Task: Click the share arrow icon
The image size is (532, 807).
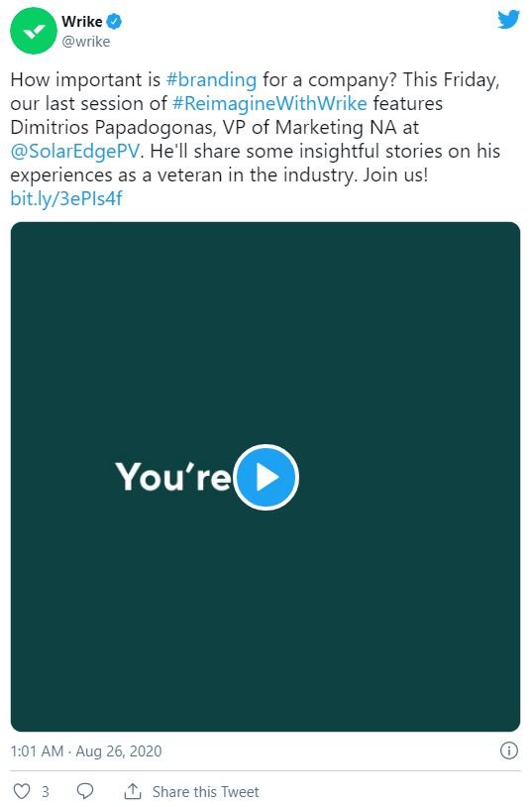Action: [133, 791]
